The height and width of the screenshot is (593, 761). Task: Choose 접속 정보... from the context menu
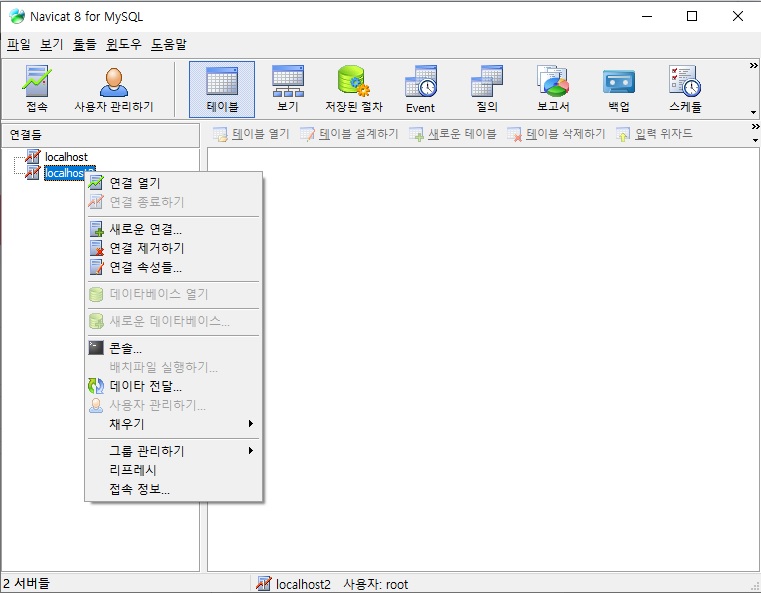174,489
